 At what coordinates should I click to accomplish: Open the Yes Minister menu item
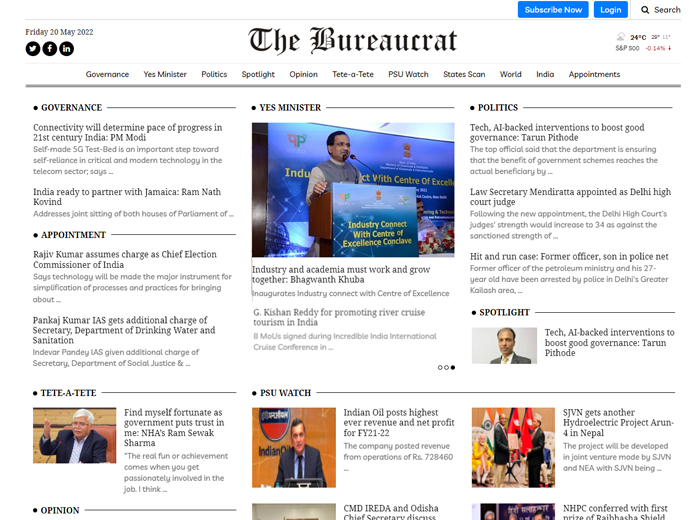(165, 74)
